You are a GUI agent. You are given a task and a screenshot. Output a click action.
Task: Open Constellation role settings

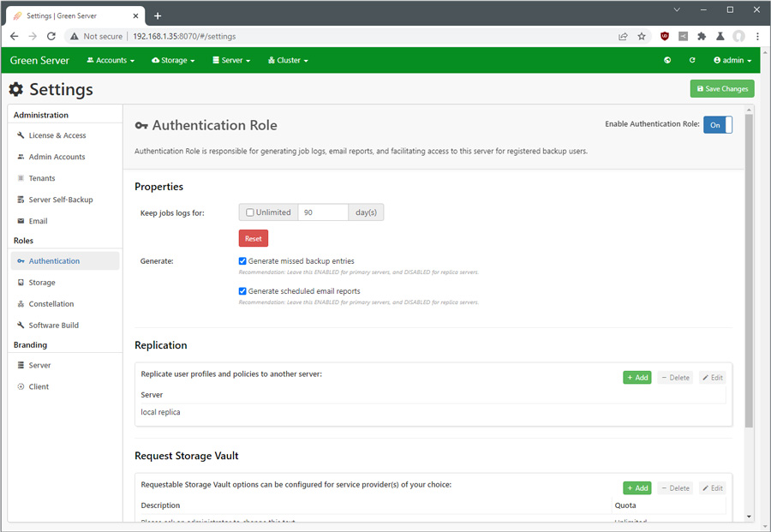[x=65, y=304]
